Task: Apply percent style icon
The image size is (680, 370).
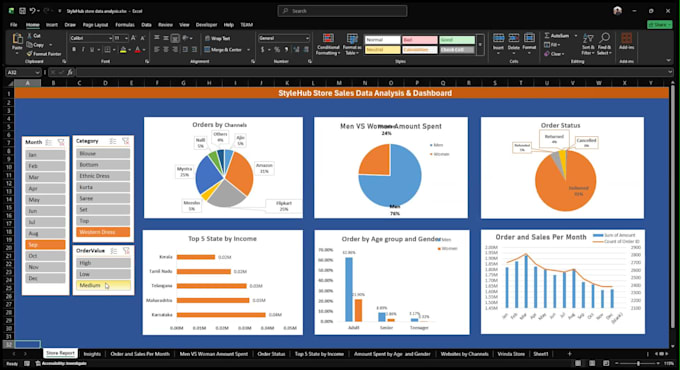Action: pyautogui.click(x=277, y=50)
